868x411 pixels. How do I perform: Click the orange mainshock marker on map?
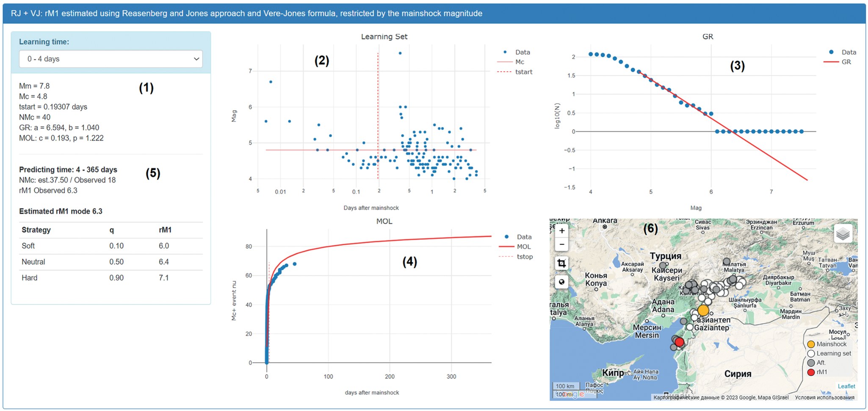(x=703, y=310)
